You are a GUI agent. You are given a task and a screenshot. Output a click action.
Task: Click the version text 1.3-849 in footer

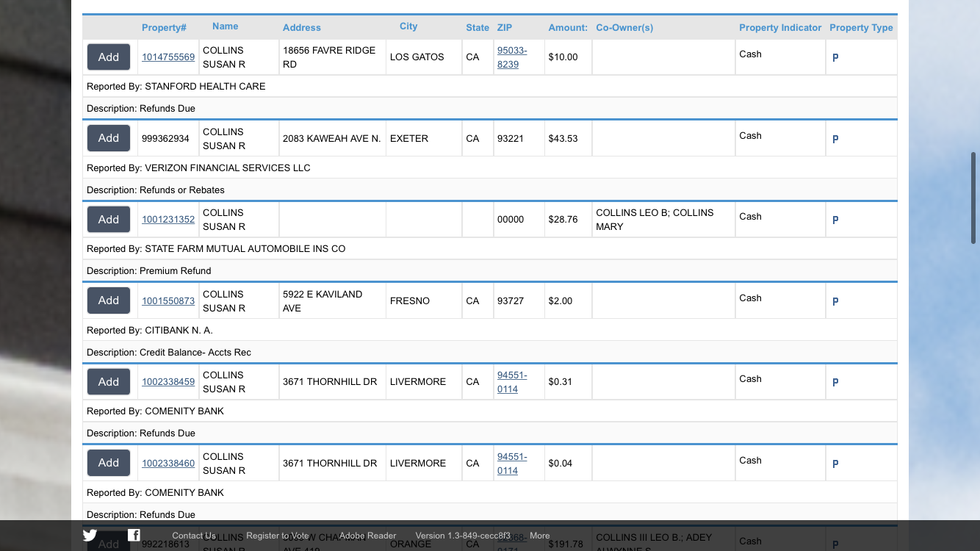[x=463, y=536]
